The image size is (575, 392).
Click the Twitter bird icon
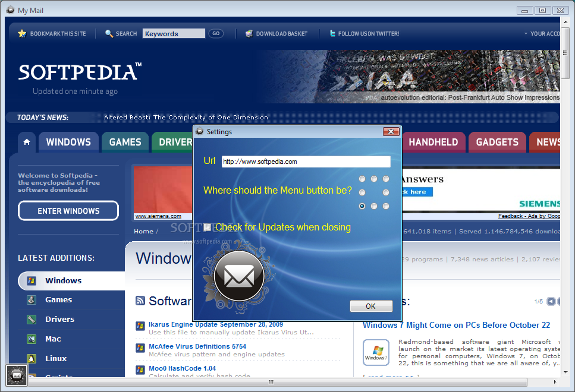pyautogui.click(x=332, y=34)
